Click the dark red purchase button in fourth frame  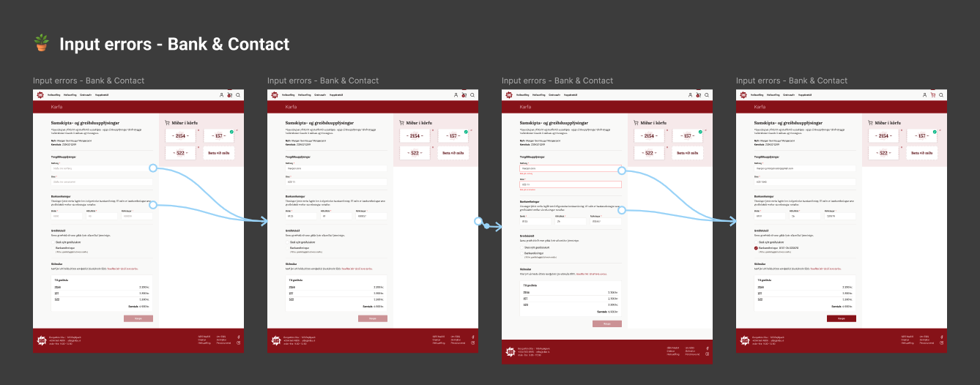pyautogui.click(x=842, y=318)
